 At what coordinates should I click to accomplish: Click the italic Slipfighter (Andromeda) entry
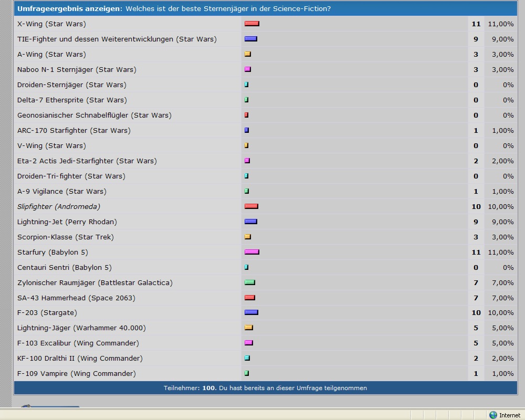click(59, 207)
